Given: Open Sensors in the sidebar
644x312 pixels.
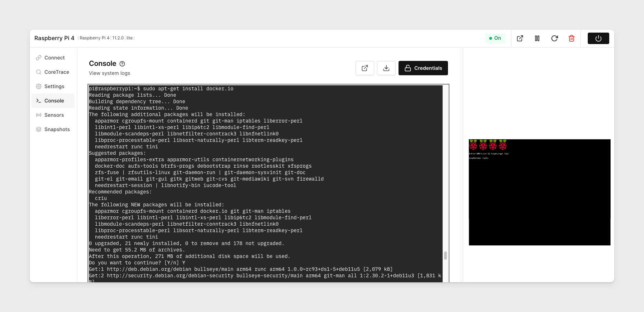Looking at the screenshot, I should (x=53, y=115).
